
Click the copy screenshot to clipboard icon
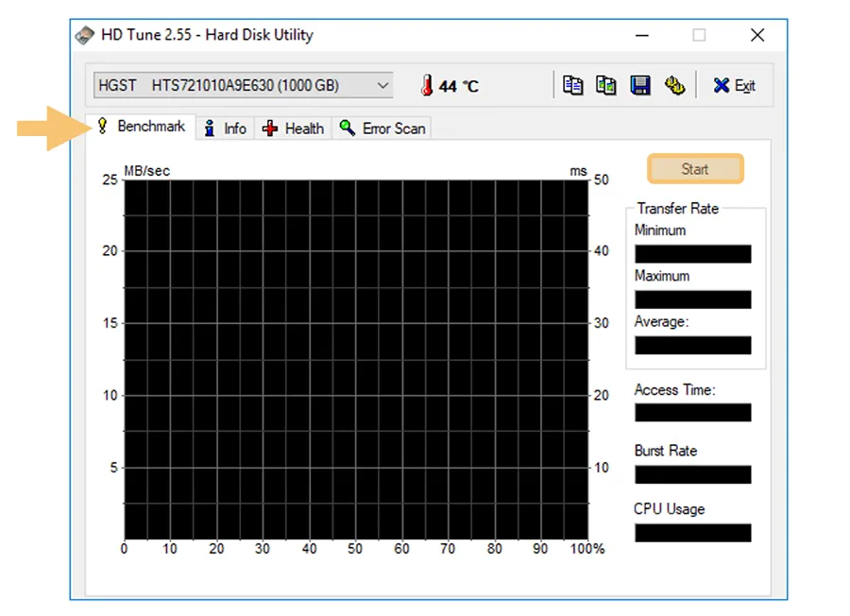[606, 86]
